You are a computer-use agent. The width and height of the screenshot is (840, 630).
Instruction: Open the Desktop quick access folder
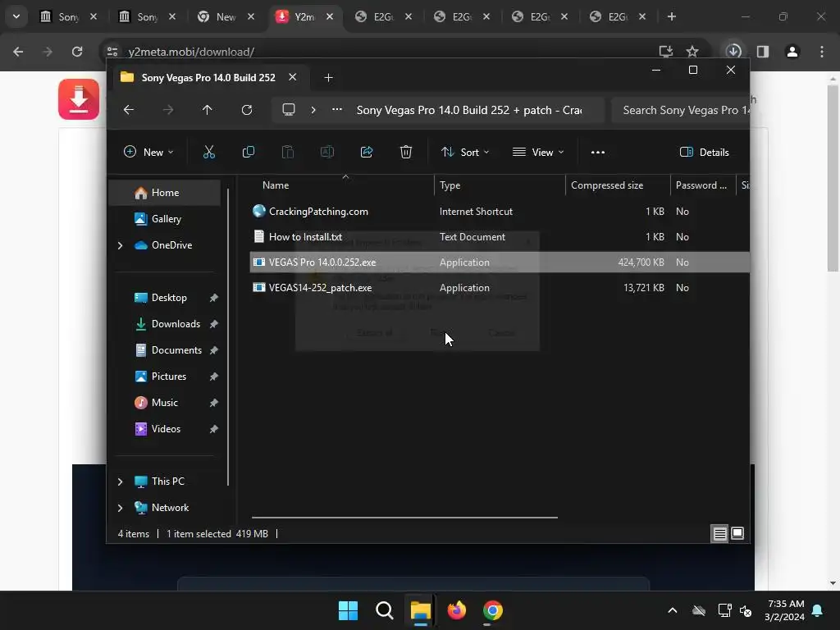click(169, 298)
